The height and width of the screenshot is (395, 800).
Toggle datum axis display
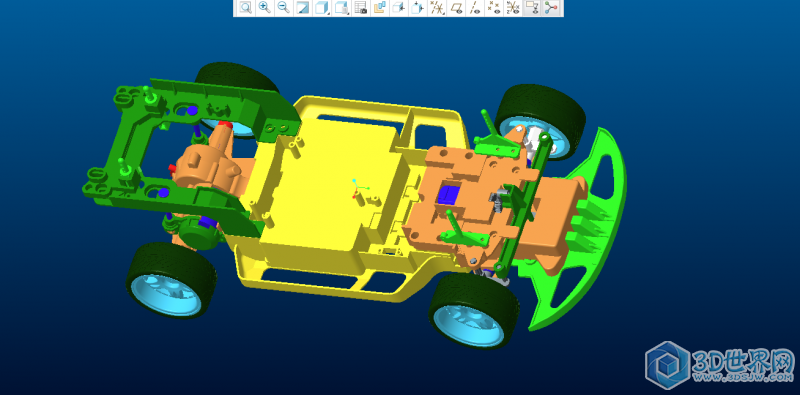pos(475,8)
